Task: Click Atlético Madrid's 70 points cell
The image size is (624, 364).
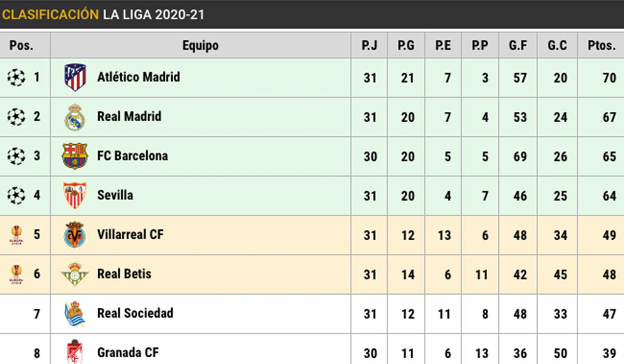Action: tap(609, 78)
